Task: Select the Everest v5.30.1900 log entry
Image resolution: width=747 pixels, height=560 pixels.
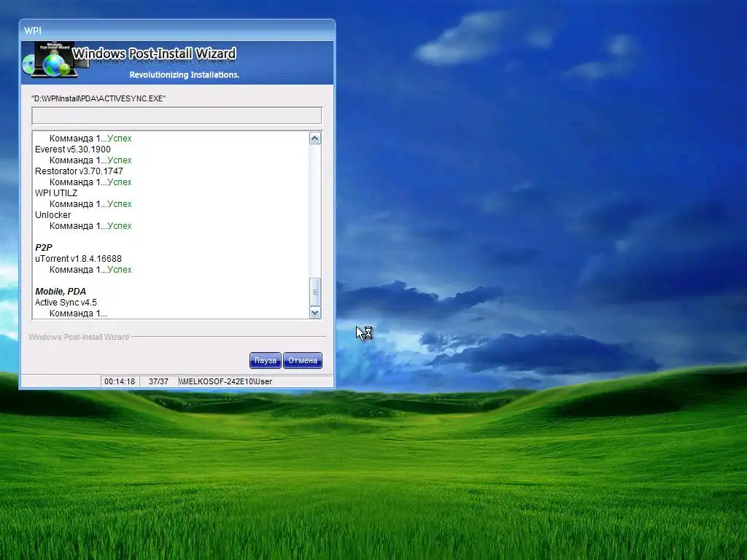Action: pos(73,149)
